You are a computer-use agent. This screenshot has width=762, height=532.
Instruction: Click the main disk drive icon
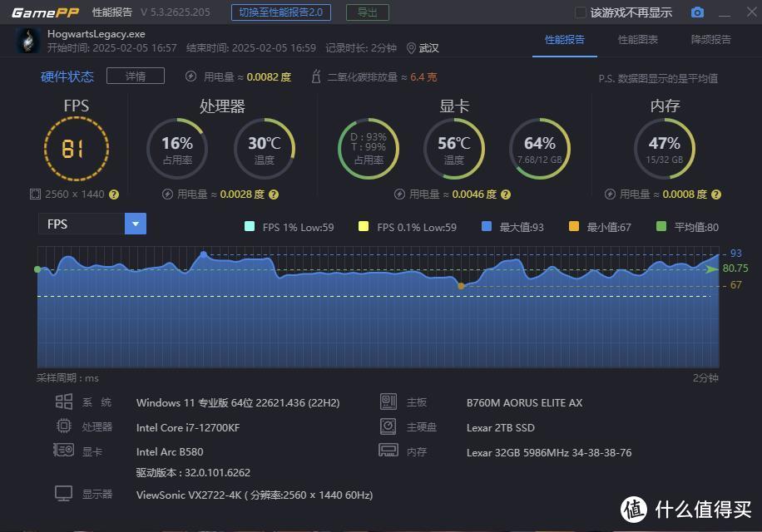(388, 426)
